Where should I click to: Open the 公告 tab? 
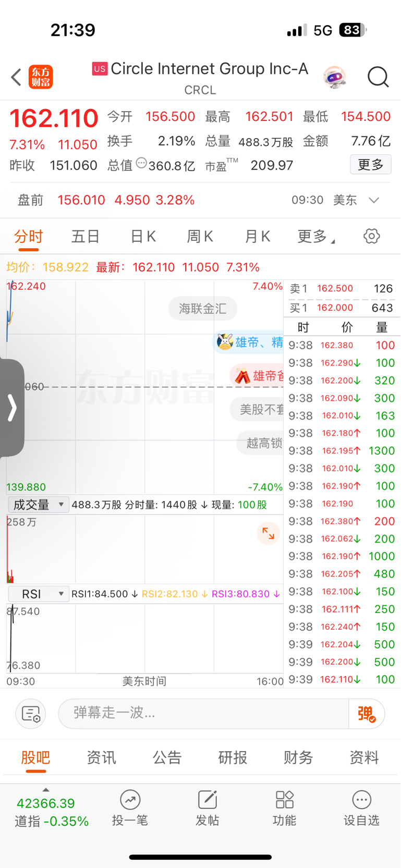coord(167,757)
